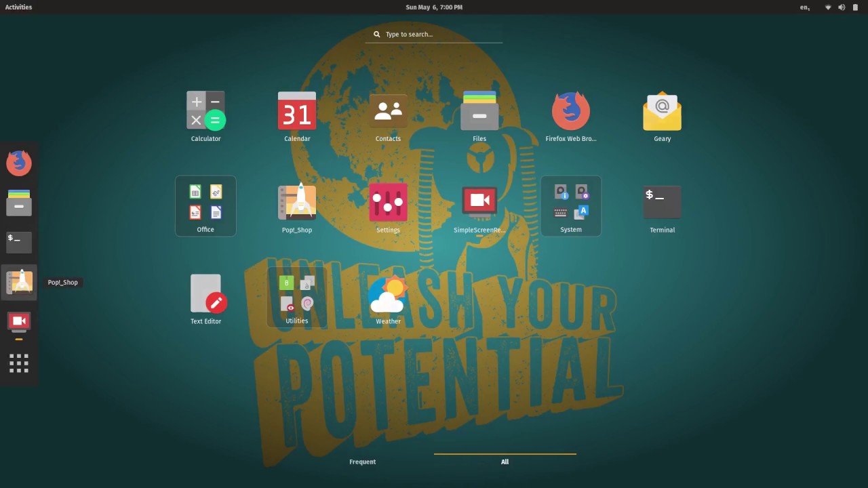
Task: Click the Terminal icon in the dock
Action: click(x=19, y=242)
